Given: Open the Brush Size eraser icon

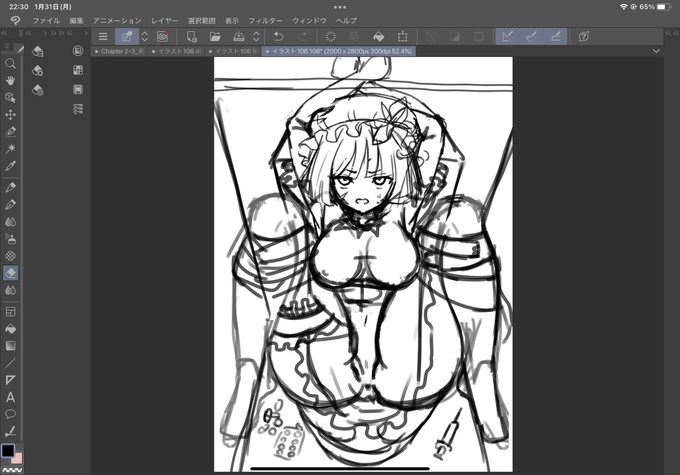Looking at the screenshot, I should point(38,90).
